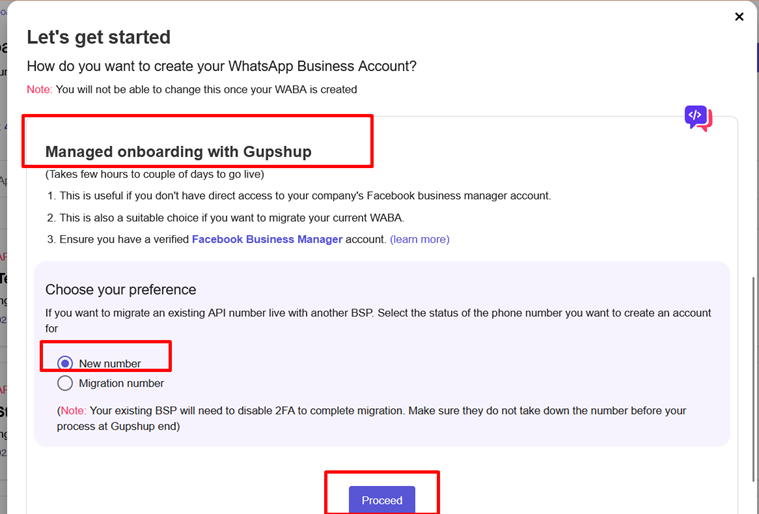759x514 pixels.
Task: Click the purple code chat bubble icon
Action: coord(698,118)
